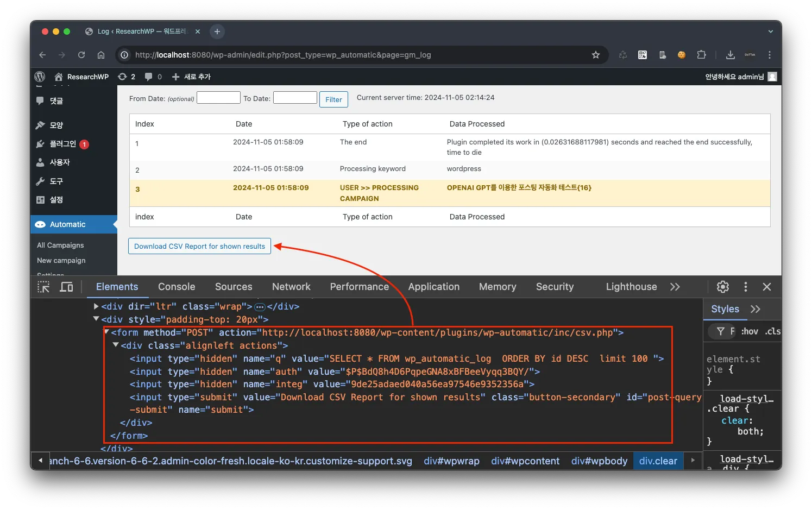
Task: Open the browser Extensions puzzle icon
Action: (x=701, y=55)
